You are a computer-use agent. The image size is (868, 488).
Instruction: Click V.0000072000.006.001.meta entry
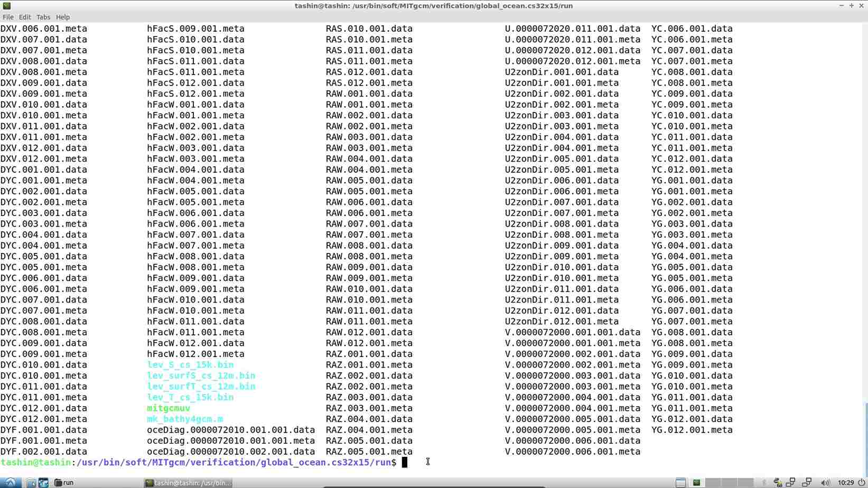[573, 452]
